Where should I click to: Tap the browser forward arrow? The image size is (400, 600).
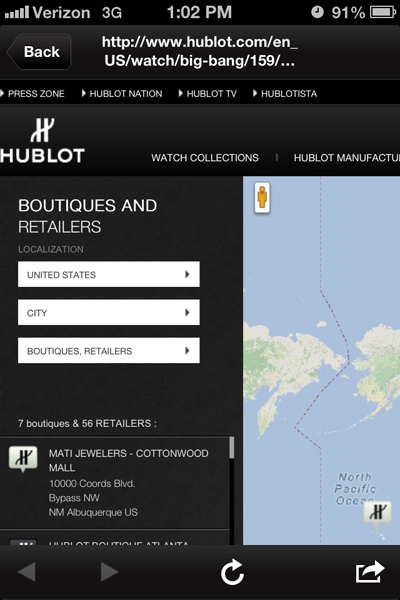click(x=109, y=572)
